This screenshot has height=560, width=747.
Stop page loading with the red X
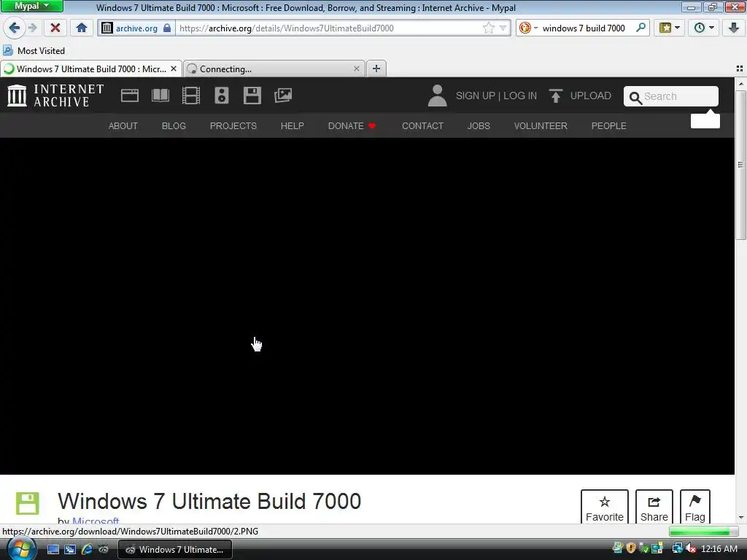(55, 28)
